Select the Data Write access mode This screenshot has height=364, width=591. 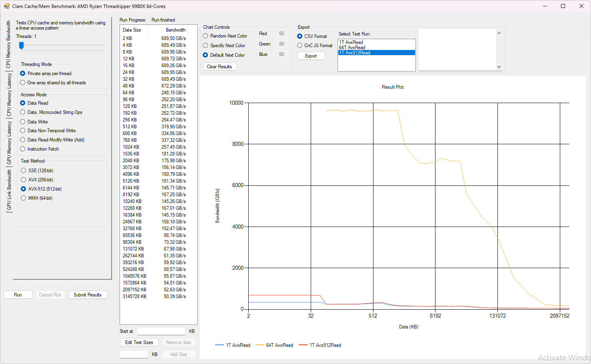[x=34, y=122]
